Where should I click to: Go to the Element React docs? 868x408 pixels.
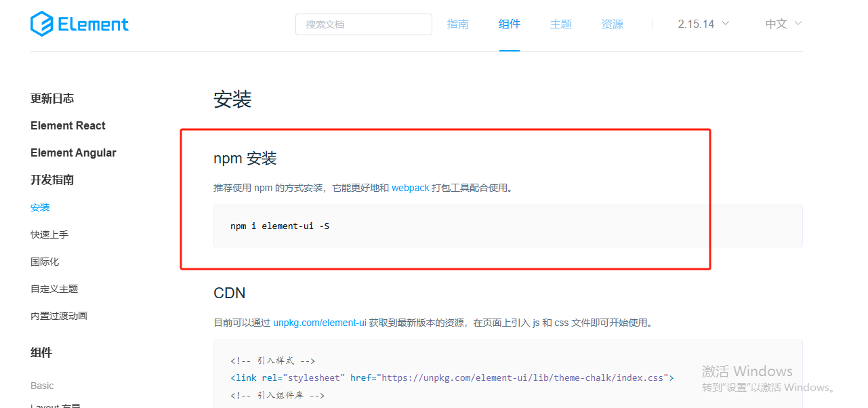pos(68,125)
